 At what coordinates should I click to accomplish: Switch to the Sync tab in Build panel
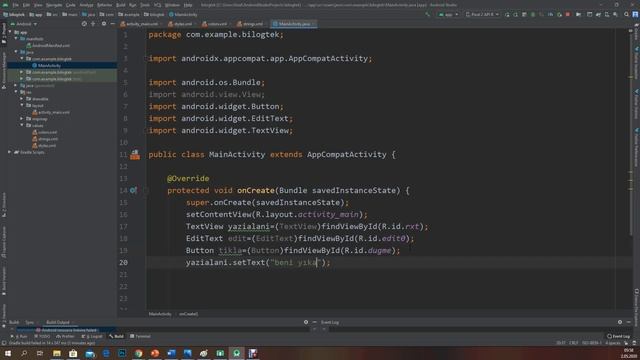[29, 322]
